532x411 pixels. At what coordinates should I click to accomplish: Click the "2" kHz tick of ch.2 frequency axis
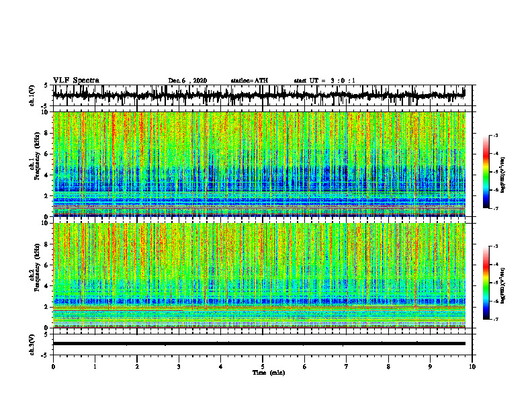tap(47, 307)
